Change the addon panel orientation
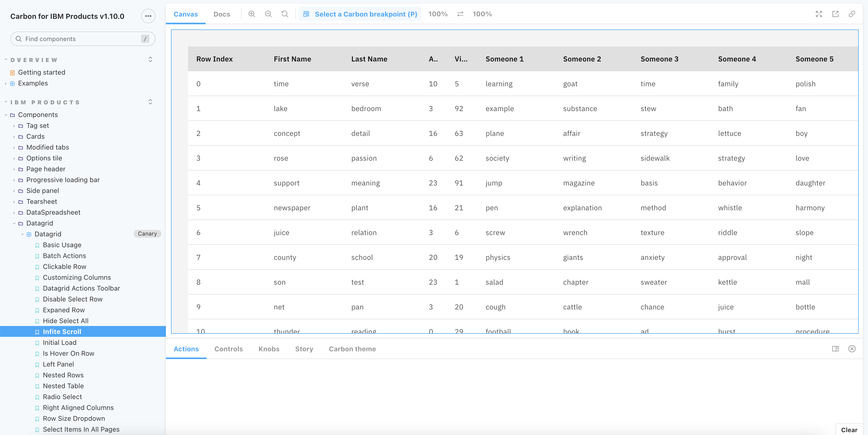The image size is (868, 435). click(x=836, y=349)
